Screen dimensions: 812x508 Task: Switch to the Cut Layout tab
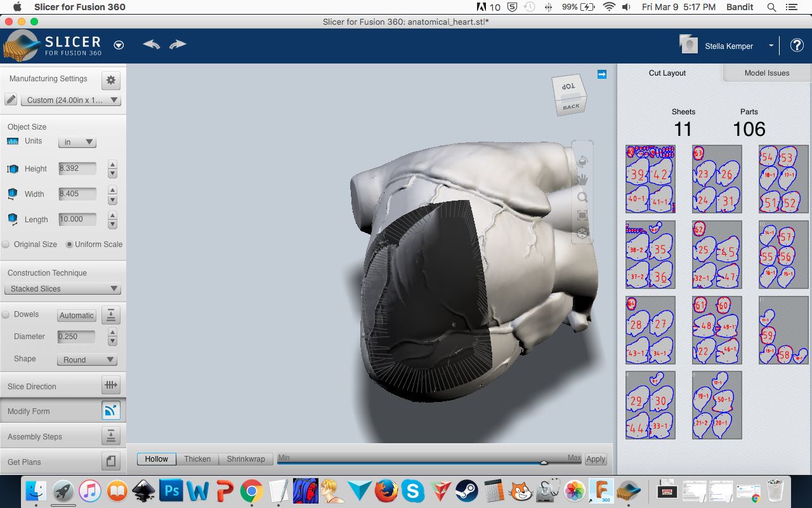click(x=667, y=73)
